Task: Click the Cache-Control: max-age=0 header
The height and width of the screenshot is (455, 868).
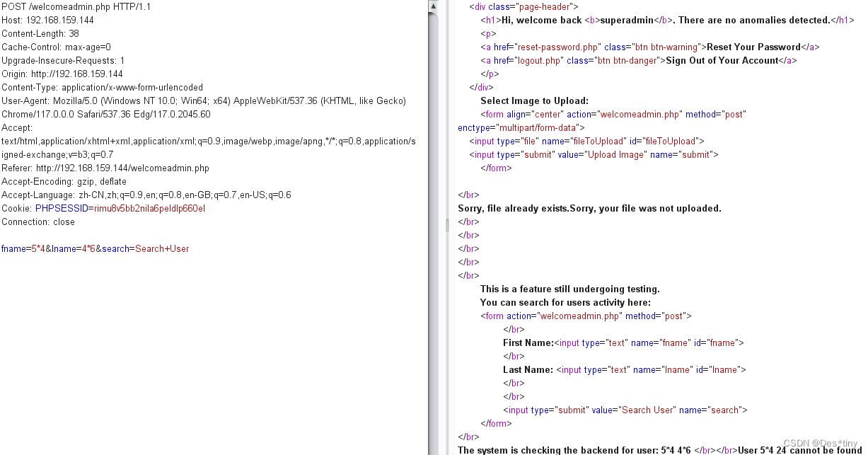Action: pyautogui.click(x=56, y=47)
